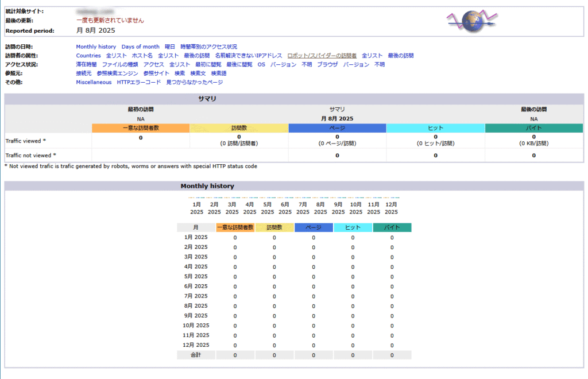The width and height of the screenshot is (588, 379).
Task: Open the ロボット/スパイダーの訪問者 link
Action: (x=322, y=56)
